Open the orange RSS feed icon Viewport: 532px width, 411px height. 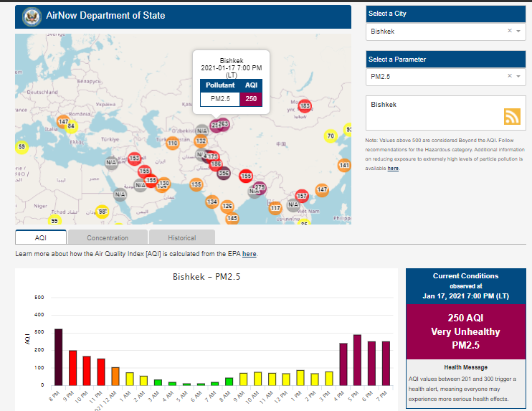click(512, 117)
